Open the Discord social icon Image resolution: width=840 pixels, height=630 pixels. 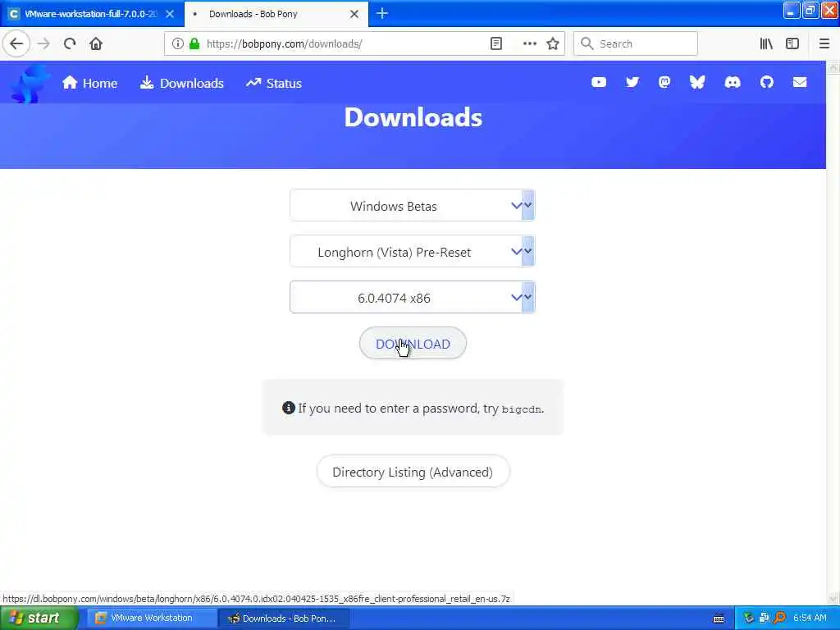pyautogui.click(x=733, y=82)
